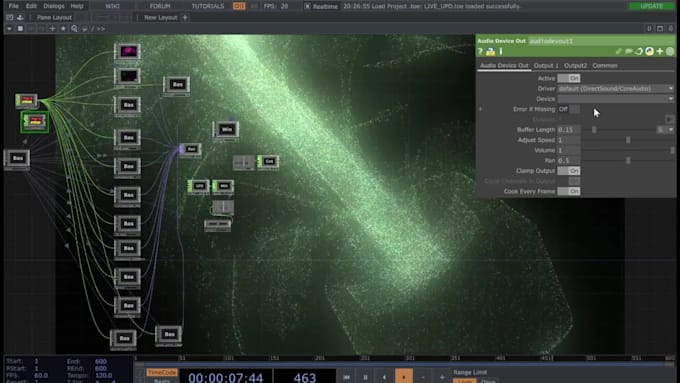Open the WIKI link
The image size is (680, 383).
(x=112, y=6)
